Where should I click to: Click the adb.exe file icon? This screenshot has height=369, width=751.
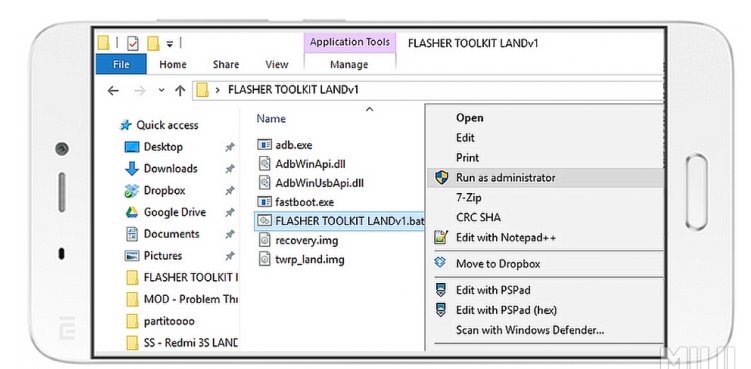264,144
